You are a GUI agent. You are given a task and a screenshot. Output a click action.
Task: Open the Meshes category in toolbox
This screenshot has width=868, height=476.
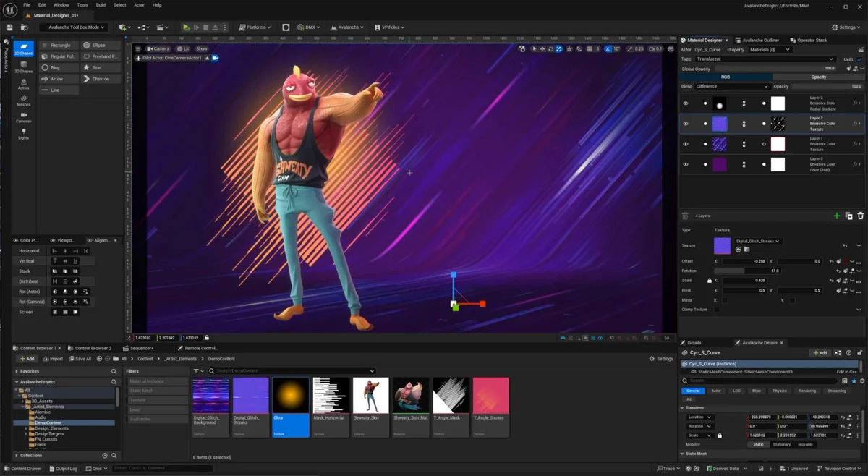tap(23, 101)
